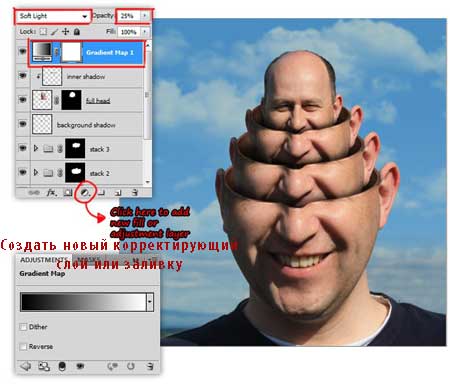450x384 pixels.
Task: Click the View previous state icon
Action: [x=112, y=366]
